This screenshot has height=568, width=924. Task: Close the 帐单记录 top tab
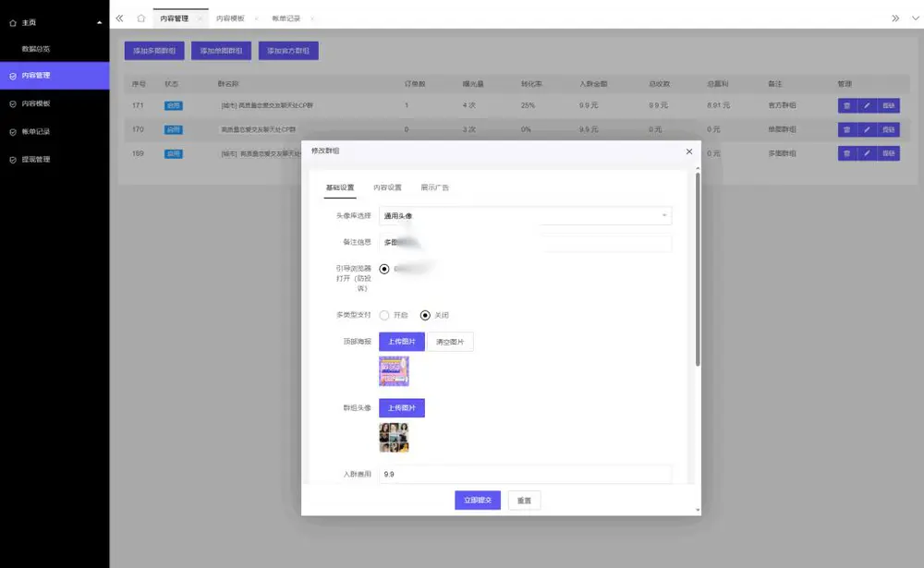(311, 18)
